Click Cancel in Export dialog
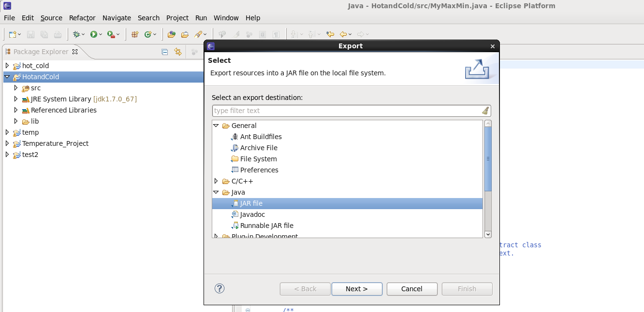Image resolution: width=644 pixels, height=312 pixels. pyautogui.click(x=412, y=289)
